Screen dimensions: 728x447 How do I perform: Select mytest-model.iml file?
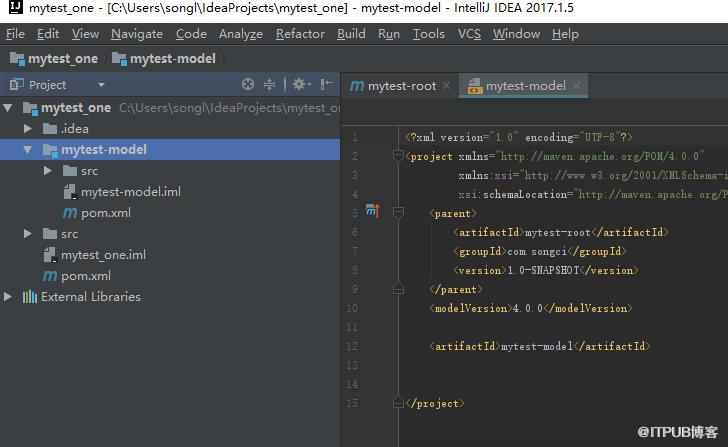[x=131, y=192]
